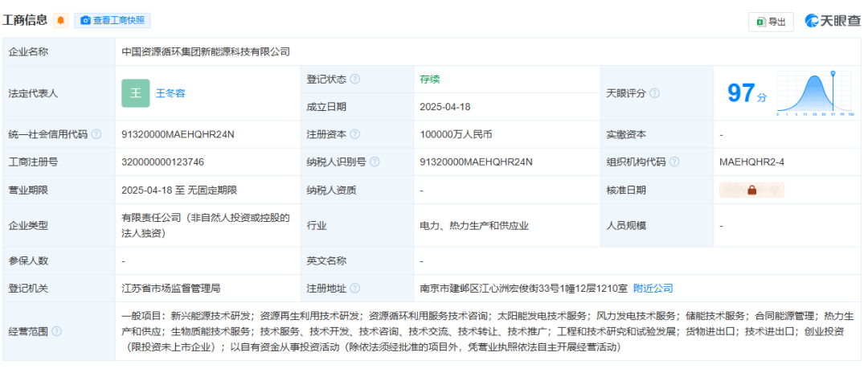Click the green 王 avatar icon
The height and width of the screenshot is (373, 868).
click(x=135, y=93)
